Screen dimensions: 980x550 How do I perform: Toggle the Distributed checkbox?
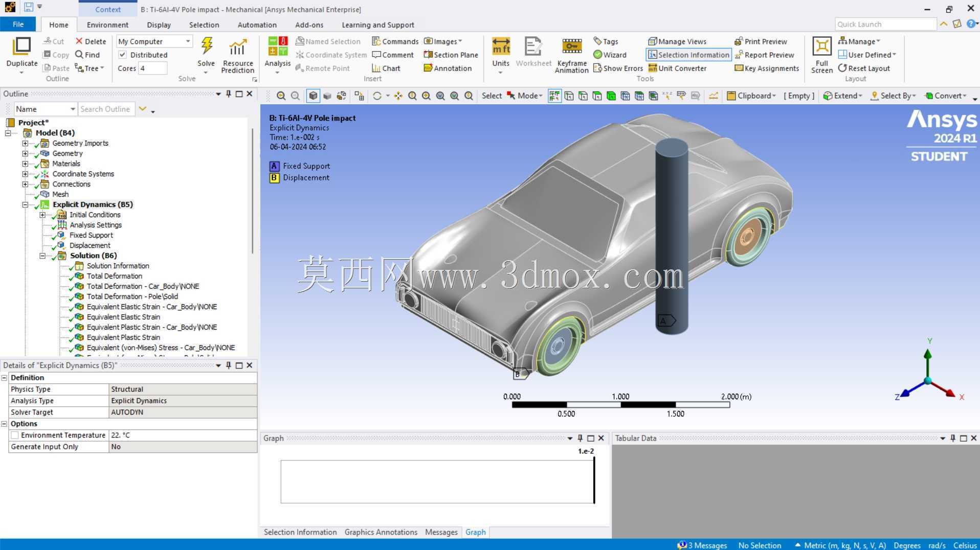coord(122,55)
